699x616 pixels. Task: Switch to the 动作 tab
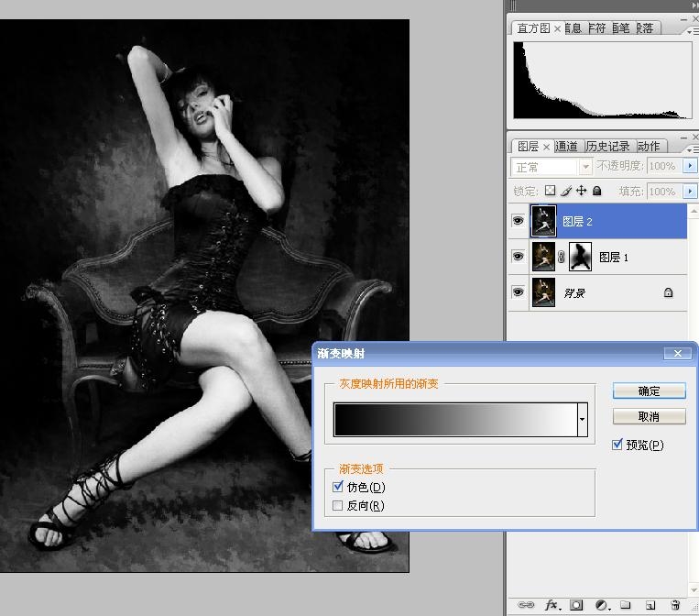649,147
